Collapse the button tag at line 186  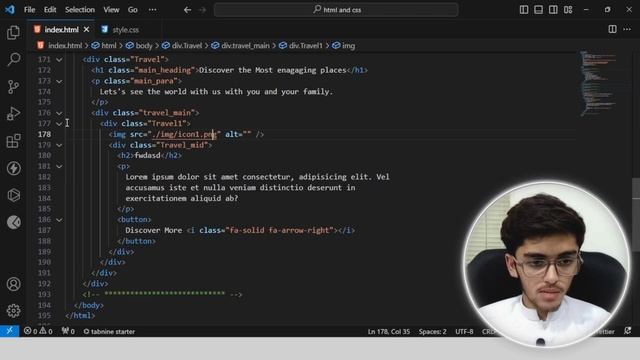pyautogui.click(x=59, y=220)
